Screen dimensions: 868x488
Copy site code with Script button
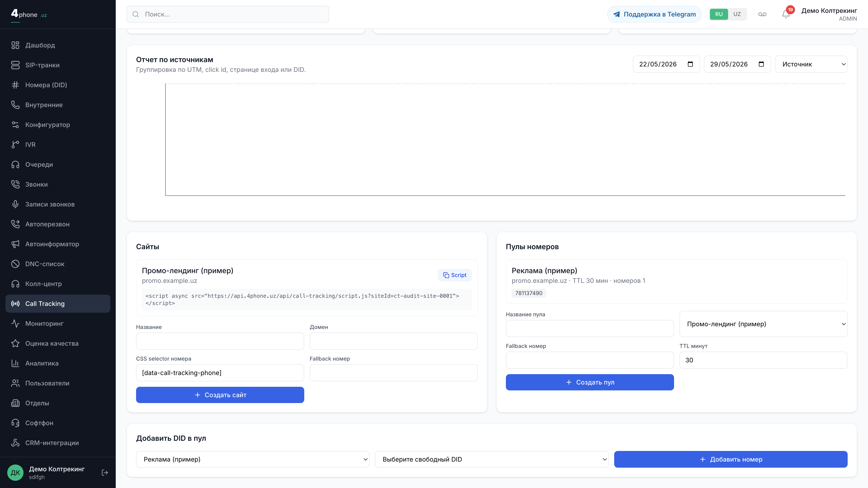coord(455,275)
